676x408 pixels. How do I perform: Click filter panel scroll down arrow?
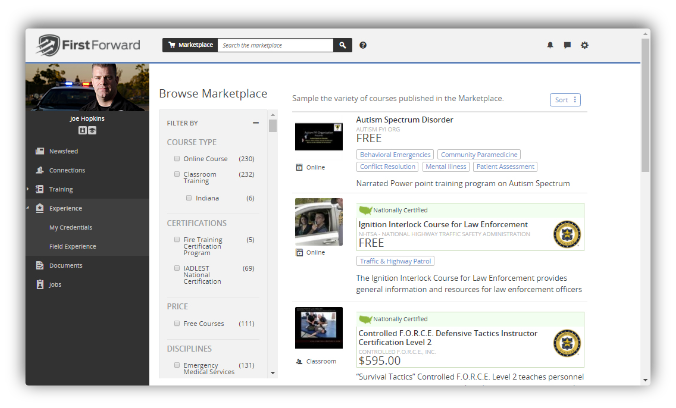[272, 373]
